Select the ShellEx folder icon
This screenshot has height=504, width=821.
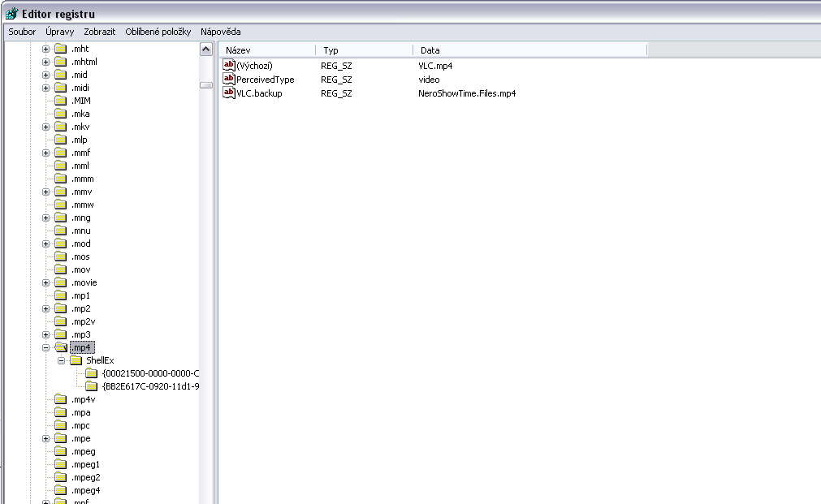[x=76, y=360]
